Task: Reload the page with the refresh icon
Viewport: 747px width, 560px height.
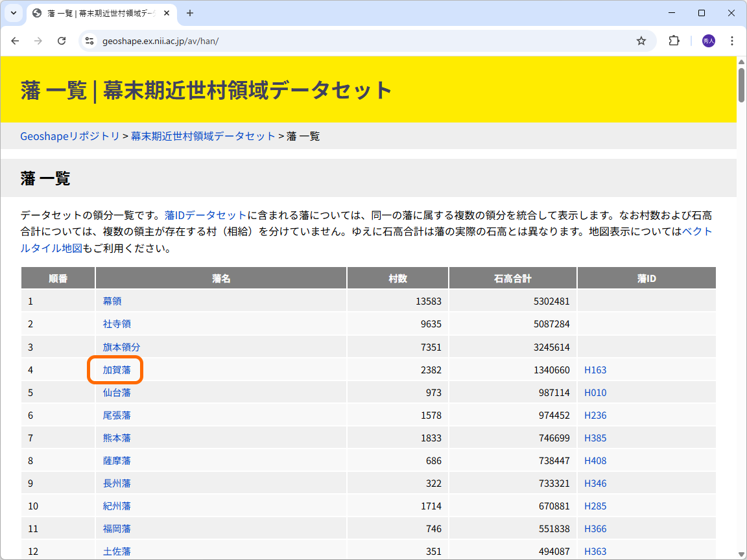Action: pos(61,41)
